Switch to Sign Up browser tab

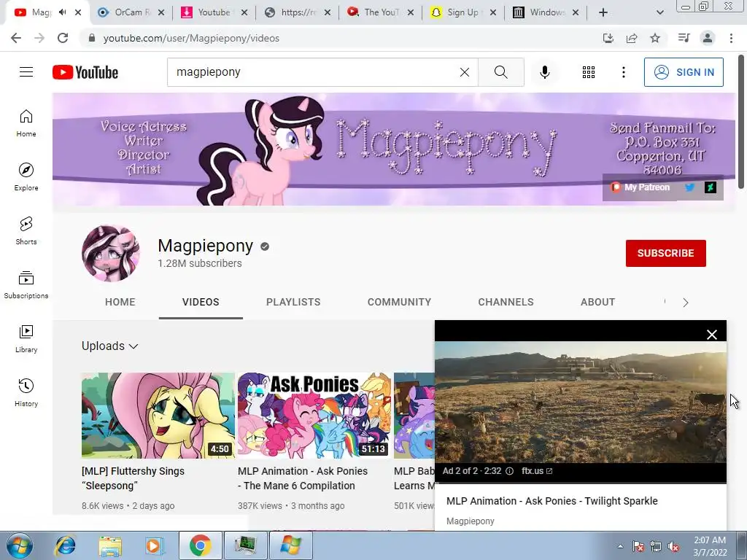point(462,12)
